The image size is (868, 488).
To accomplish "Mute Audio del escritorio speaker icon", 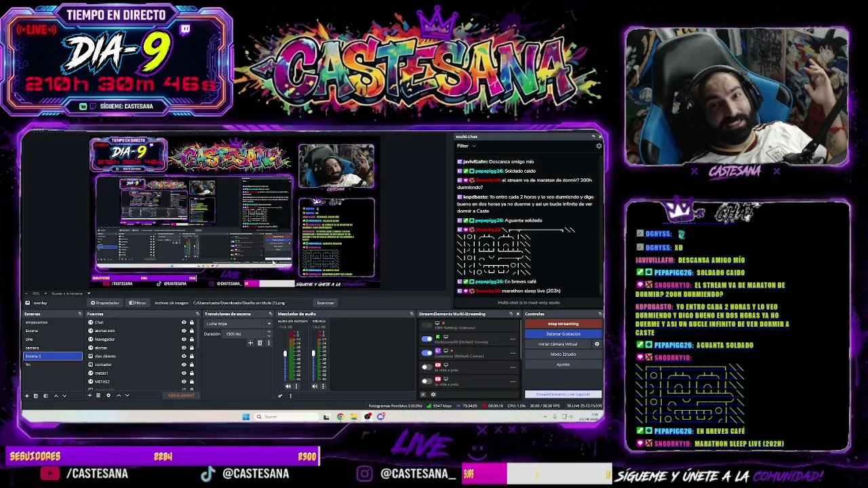I will (288, 386).
